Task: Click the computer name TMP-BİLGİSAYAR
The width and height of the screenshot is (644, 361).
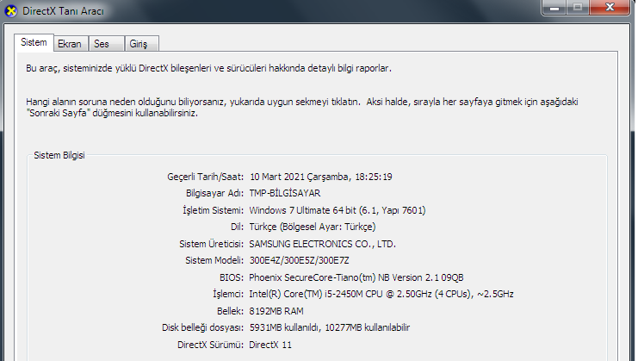Action: point(285,193)
